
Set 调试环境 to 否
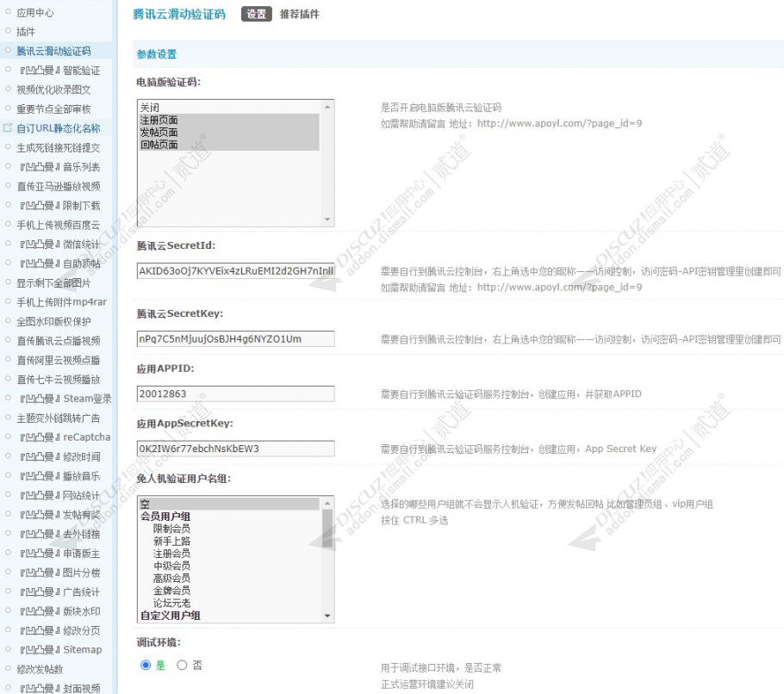click(x=182, y=665)
